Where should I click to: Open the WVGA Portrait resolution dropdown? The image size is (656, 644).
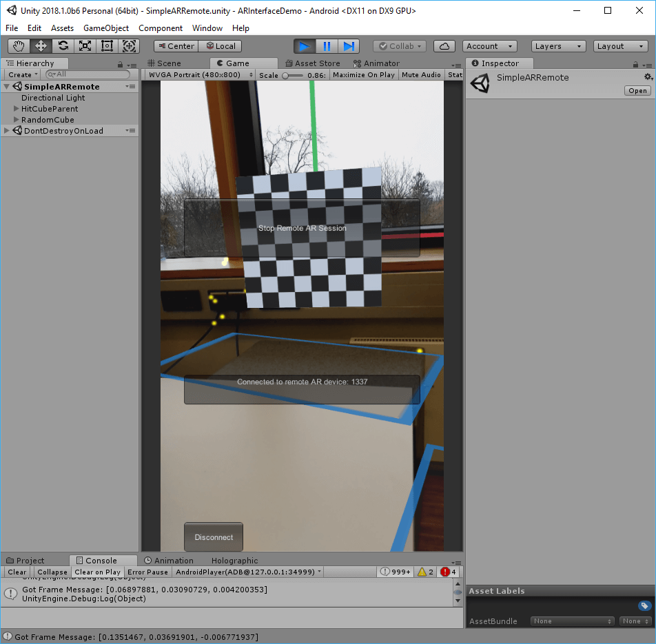(199, 75)
